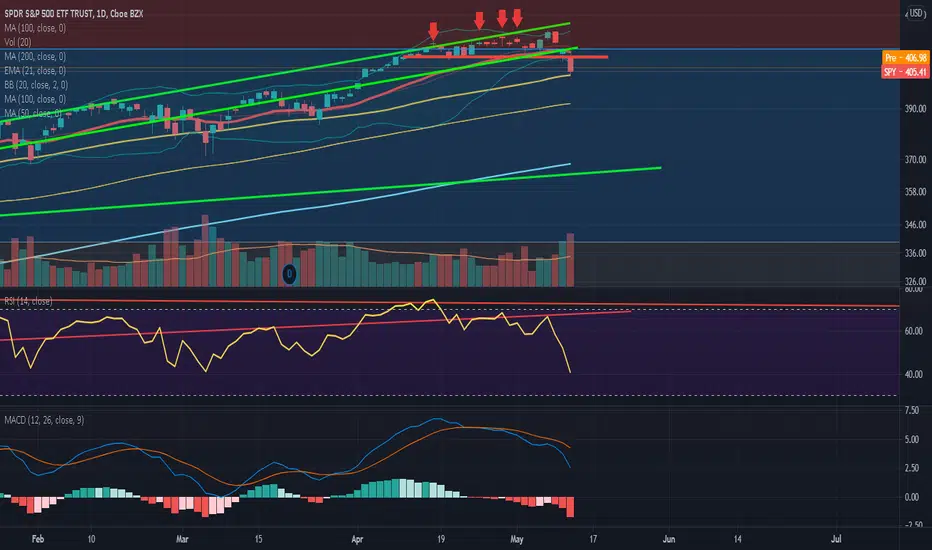This screenshot has height=550, width=932.
Task: Click the 358.00 price axis value
Action: click(915, 192)
